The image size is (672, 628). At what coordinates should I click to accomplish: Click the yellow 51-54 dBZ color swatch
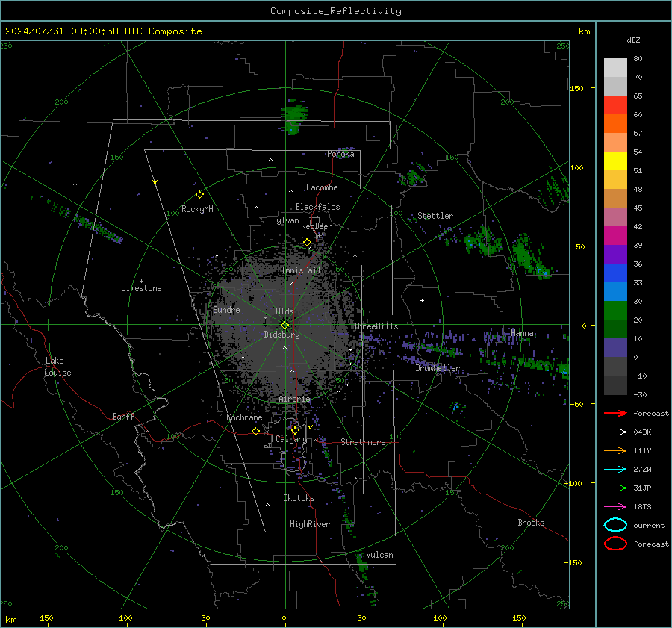coord(615,161)
